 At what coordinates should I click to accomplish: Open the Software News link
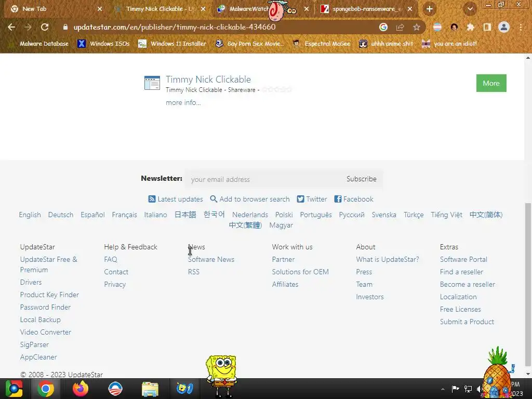(x=211, y=259)
